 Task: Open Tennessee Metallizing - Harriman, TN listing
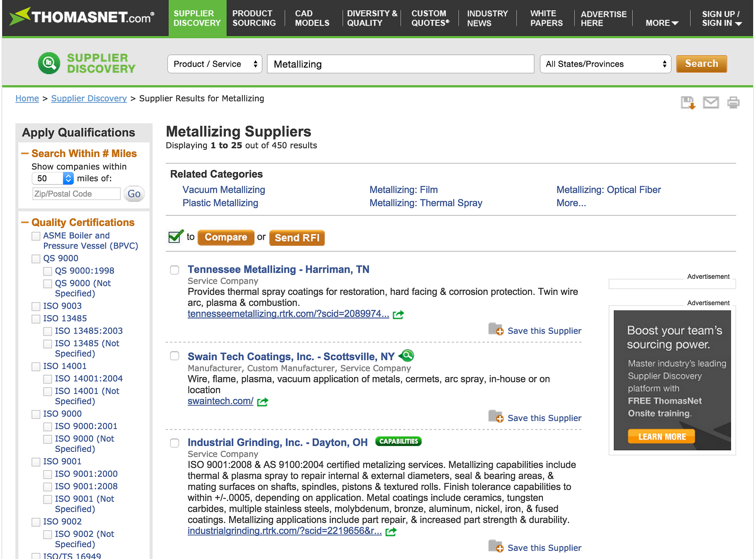[278, 269]
